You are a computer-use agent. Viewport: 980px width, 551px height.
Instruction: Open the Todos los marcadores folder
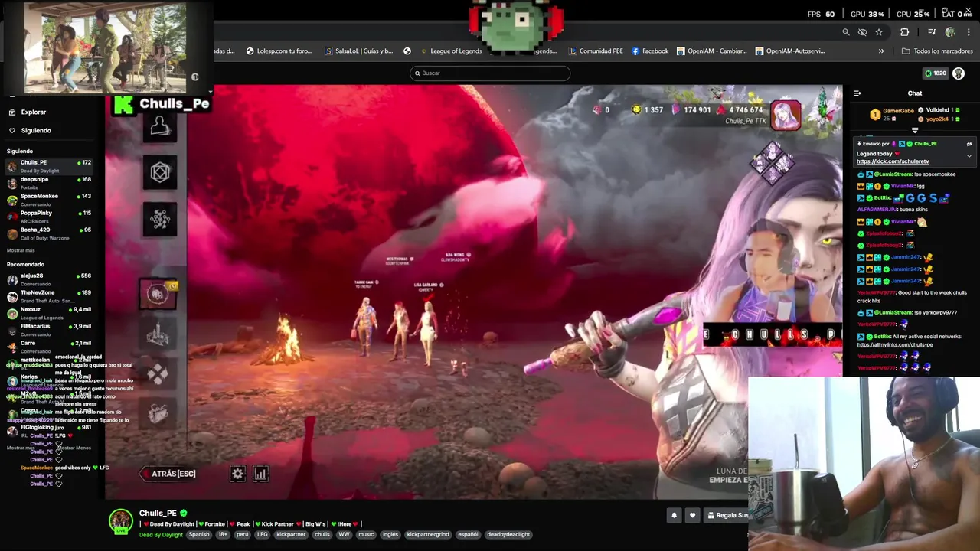(937, 51)
